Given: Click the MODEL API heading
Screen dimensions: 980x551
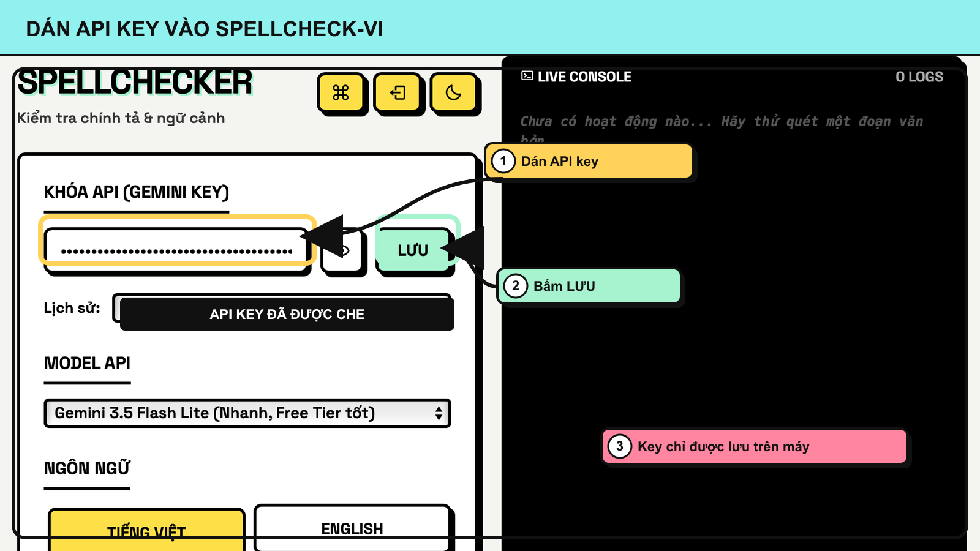Looking at the screenshot, I should coord(87,363).
